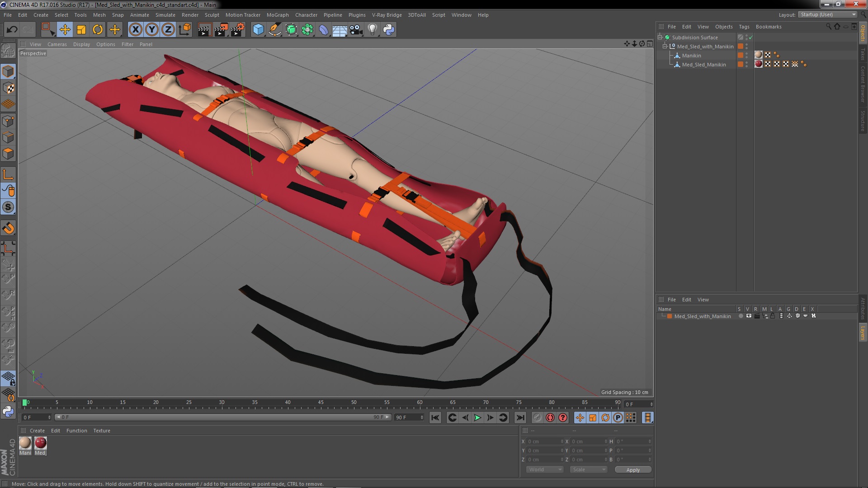Open the MoGraph menu
This screenshot has width=868, height=488.
277,15
